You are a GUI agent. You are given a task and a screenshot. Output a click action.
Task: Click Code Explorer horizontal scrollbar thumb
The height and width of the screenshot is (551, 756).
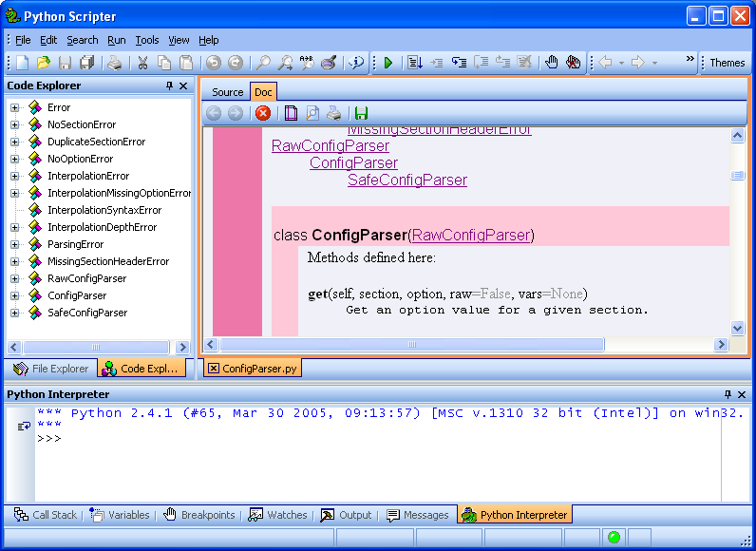pos(96,347)
